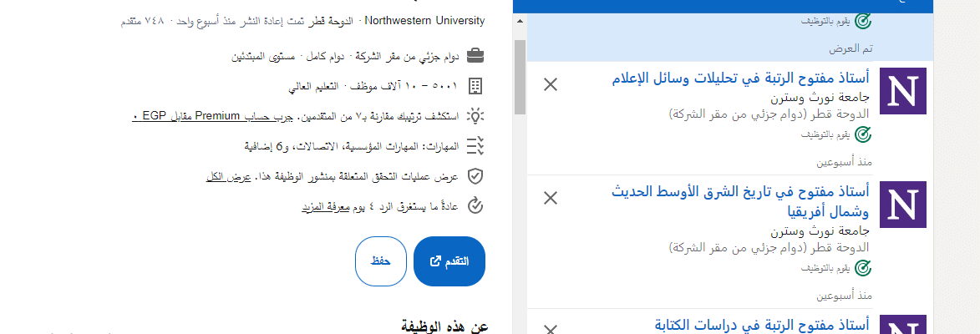Click the حفظ save button
This screenshot has width=980, height=334.
[381, 261]
